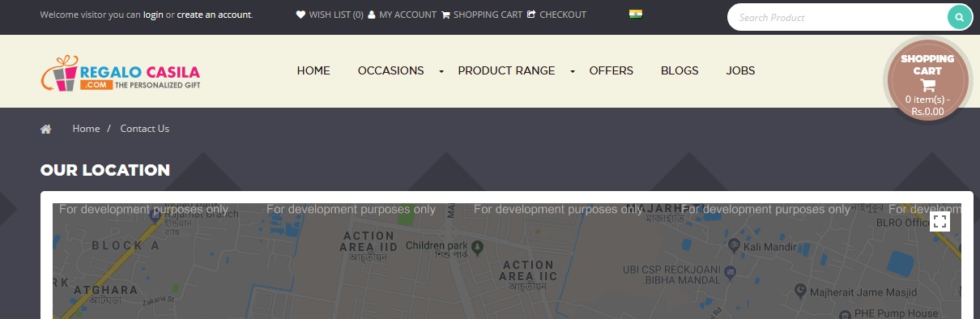Open the Offers menu item
This screenshot has height=319, width=980.
[611, 70]
